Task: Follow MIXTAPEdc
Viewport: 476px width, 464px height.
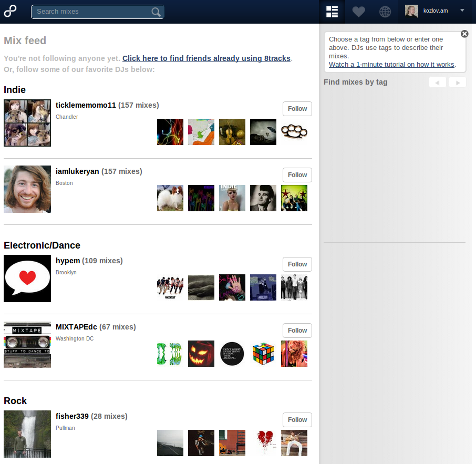Action: click(x=297, y=331)
